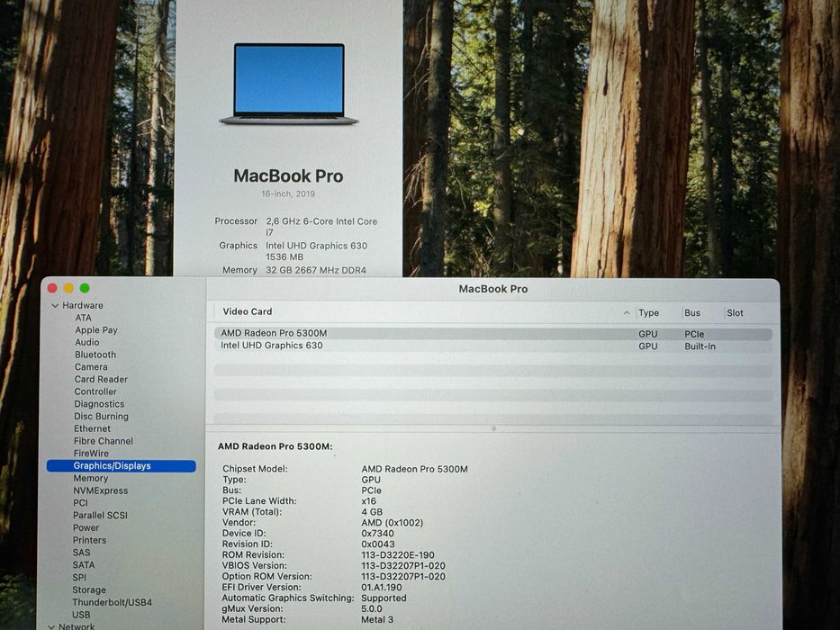The image size is (840, 630).
Task: Click the red close button of System Information
Action: pyautogui.click(x=52, y=288)
